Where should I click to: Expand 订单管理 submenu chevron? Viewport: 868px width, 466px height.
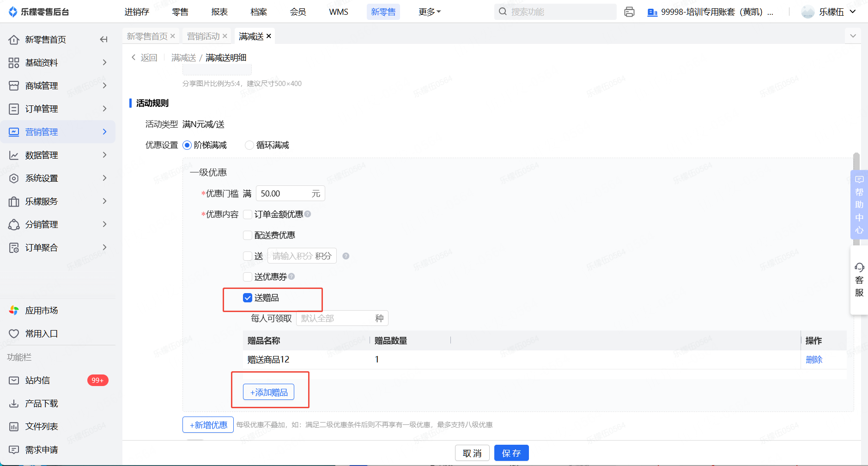point(104,109)
